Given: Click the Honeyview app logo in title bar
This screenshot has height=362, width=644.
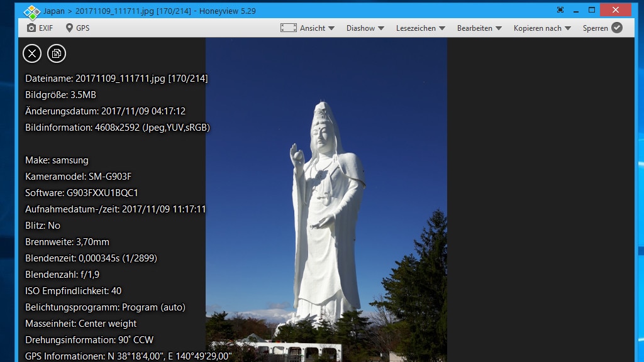Looking at the screenshot, I should pos(31,11).
